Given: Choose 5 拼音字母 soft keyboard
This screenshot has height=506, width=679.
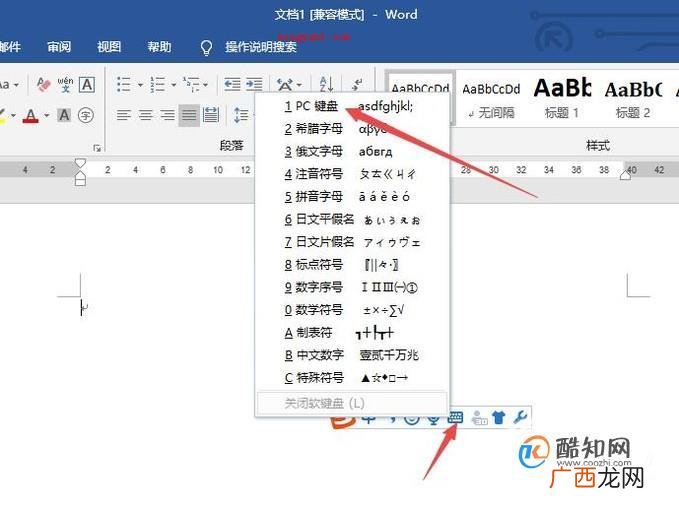Looking at the screenshot, I should point(353,197).
